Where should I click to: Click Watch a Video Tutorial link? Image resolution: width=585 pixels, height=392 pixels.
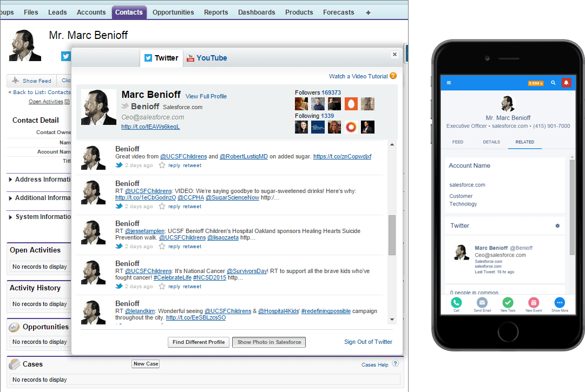pyautogui.click(x=358, y=76)
